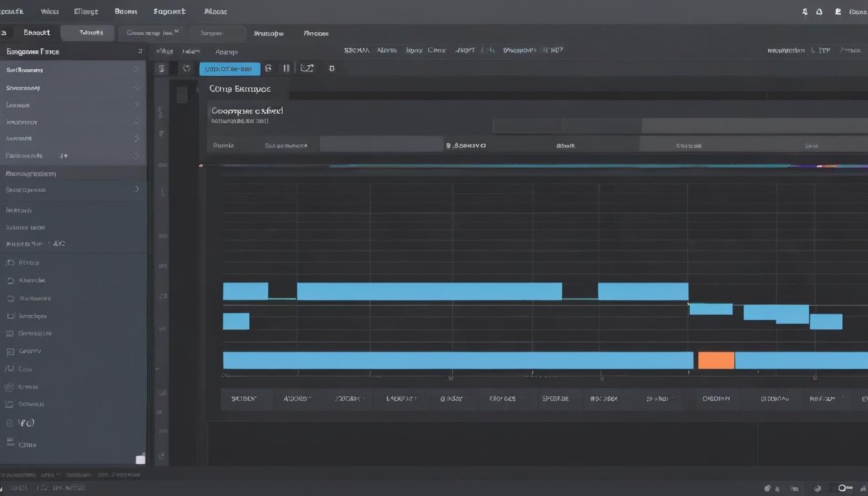This screenshot has width=868, height=496.
Task: Click the first folder icon in the lower sidebar list
Action: [x=10, y=263]
